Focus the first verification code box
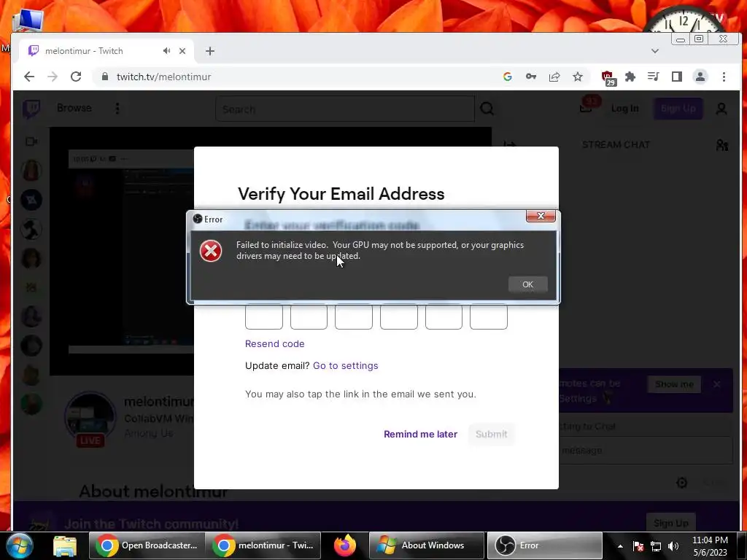The height and width of the screenshot is (560, 747). pyautogui.click(x=264, y=316)
